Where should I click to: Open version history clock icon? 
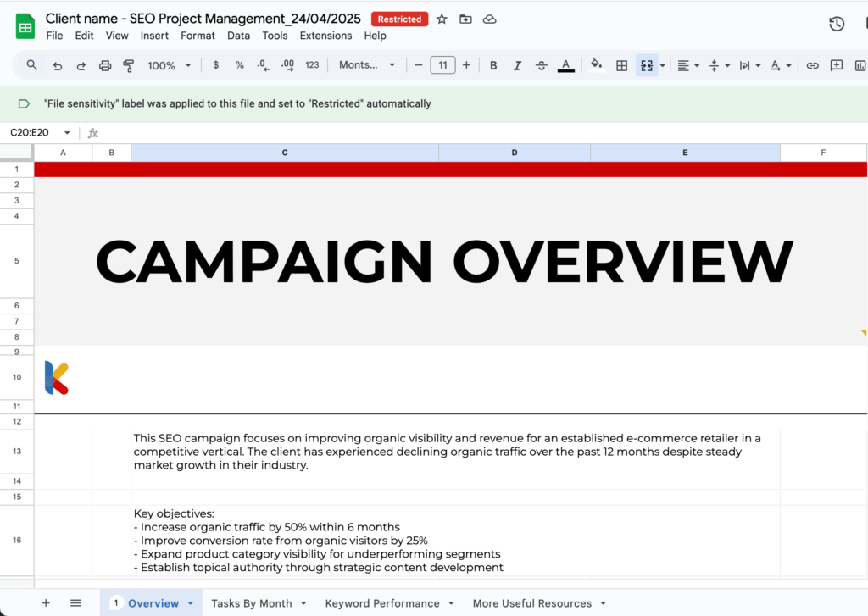coord(837,24)
